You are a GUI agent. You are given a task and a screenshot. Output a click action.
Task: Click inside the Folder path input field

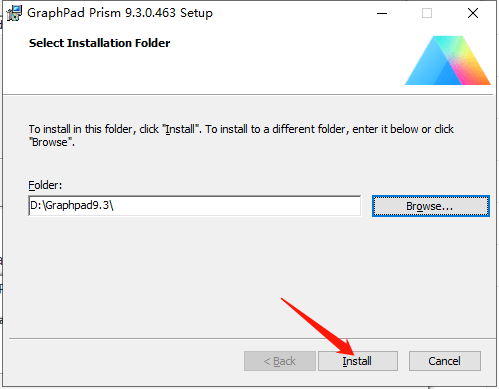tap(195, 206)
